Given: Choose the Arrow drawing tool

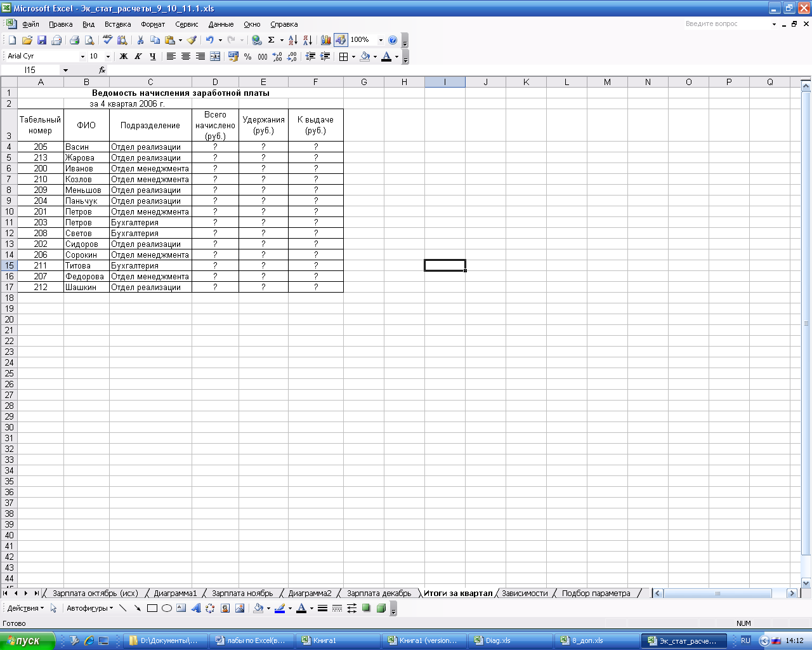Looking at the screenshot, I should [x=137, y=608].
